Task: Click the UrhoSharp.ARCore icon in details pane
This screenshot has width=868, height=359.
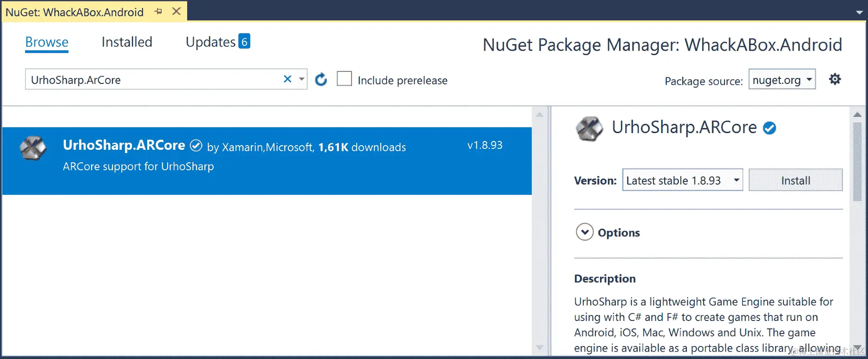Action: 589,128
